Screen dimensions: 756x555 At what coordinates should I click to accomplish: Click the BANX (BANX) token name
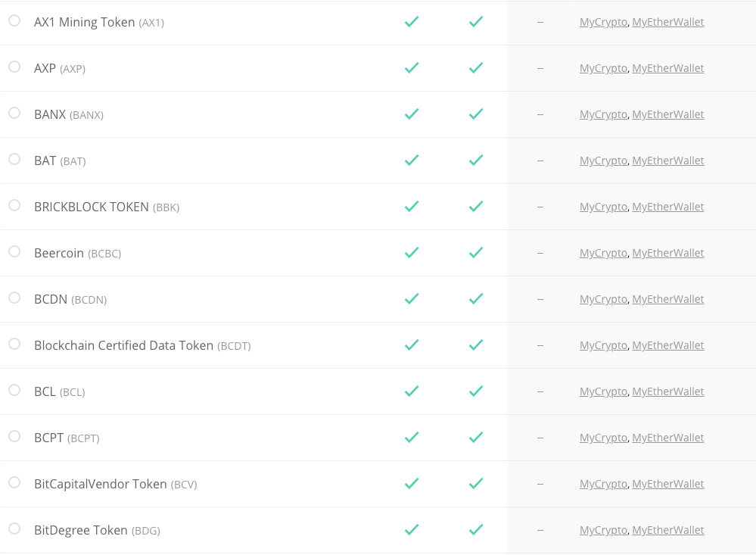(69, 114)
